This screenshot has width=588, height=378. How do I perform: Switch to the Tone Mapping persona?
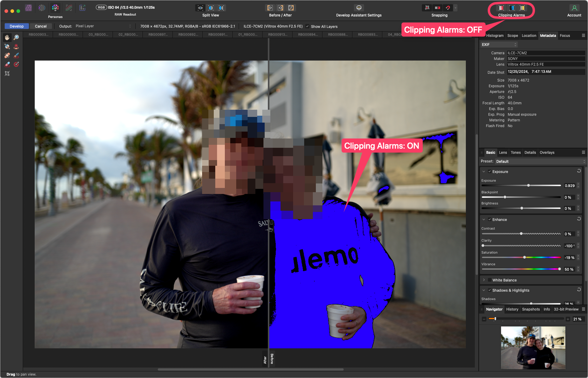point(69,8)
